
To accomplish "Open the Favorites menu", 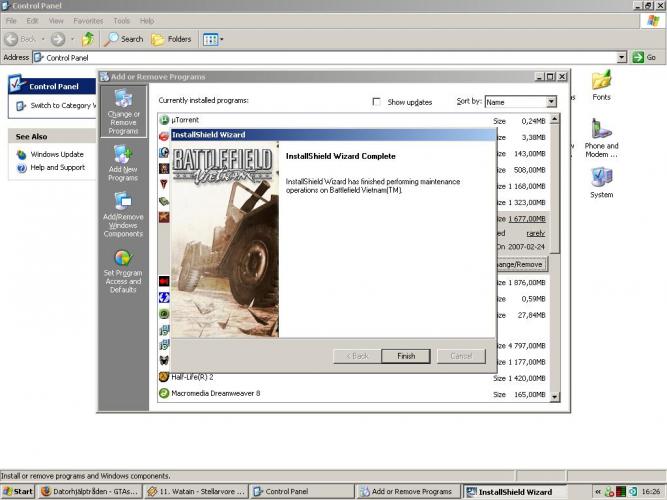I will (x=88, y=20).
